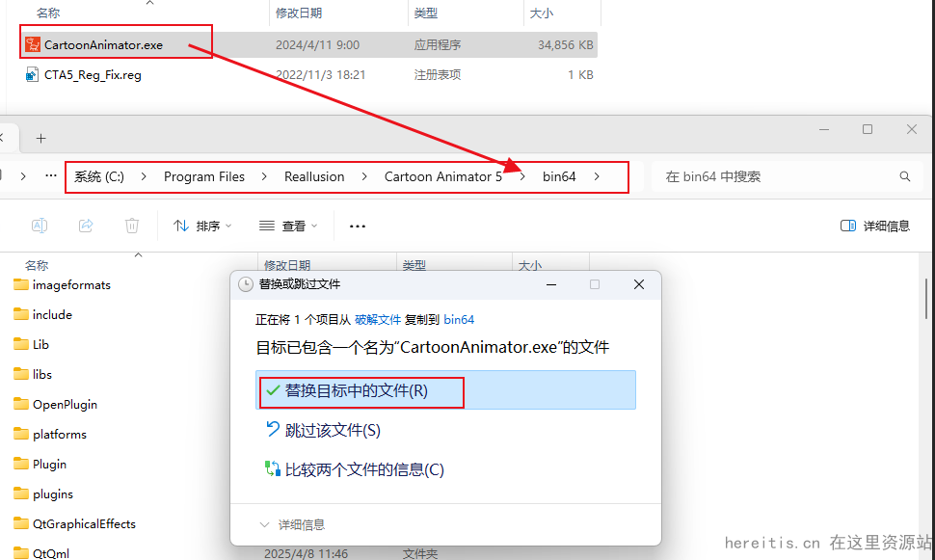The height and width of the screenshot is (560, 935).
Task: Open the Lib folder
Action: pos(32,344)
